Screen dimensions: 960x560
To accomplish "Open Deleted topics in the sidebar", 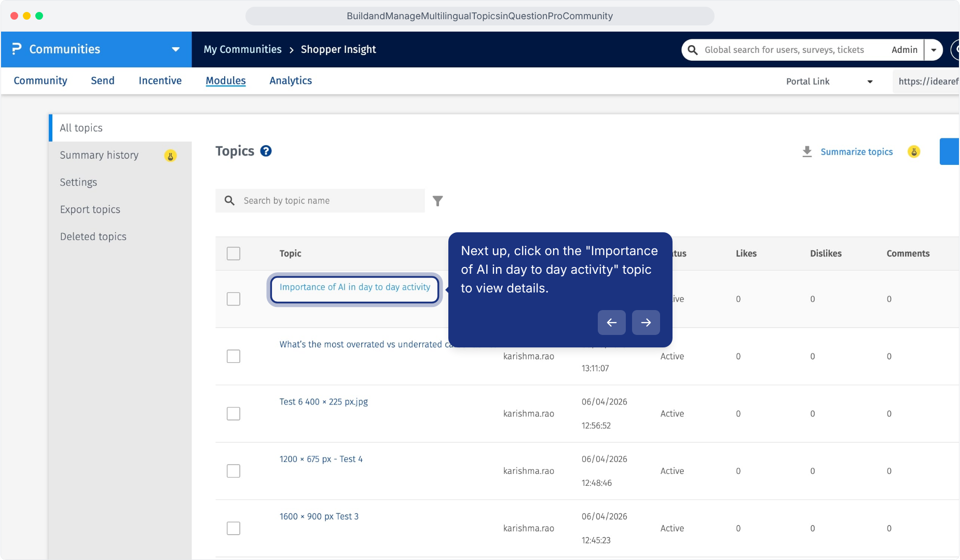I will click(x=93, y=236).
